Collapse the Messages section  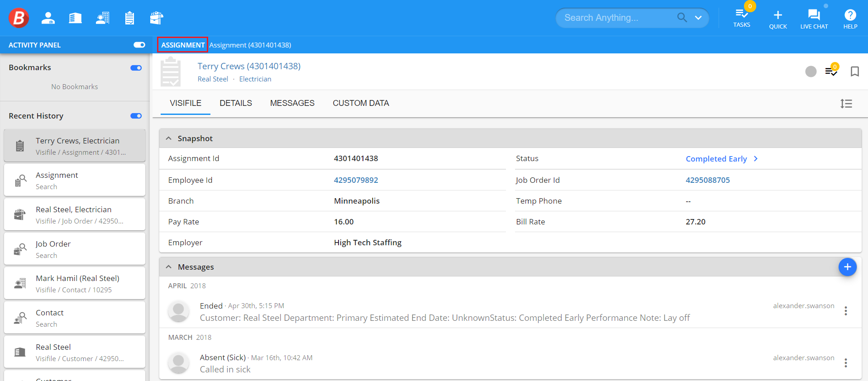click(x=168, y=267)
